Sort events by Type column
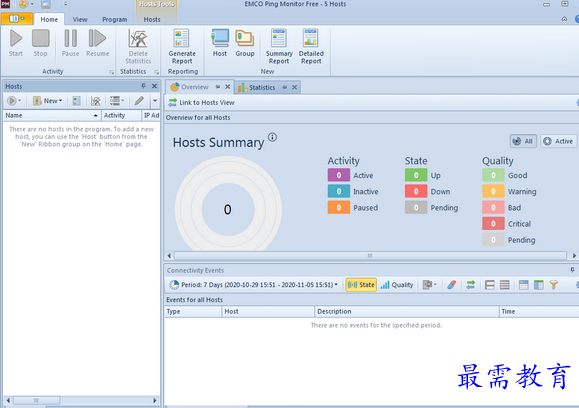The image size is (579, 408). click(x=193, y=311)
